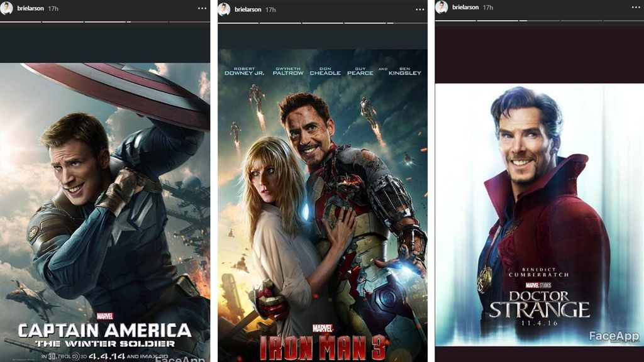This screenshot has width=644, height=362.
Task: Click the 11.4.16 release date text
Action: (x=540, y=323)
